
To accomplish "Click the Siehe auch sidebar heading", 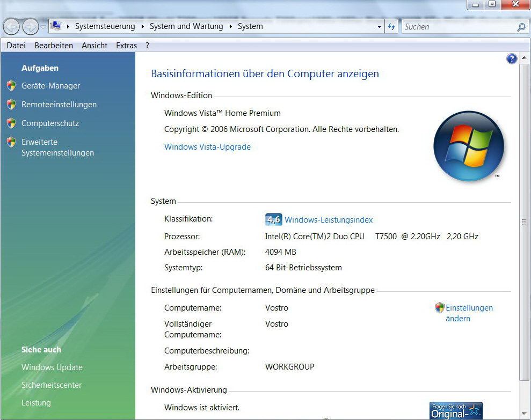I will (x=41, y=350).
